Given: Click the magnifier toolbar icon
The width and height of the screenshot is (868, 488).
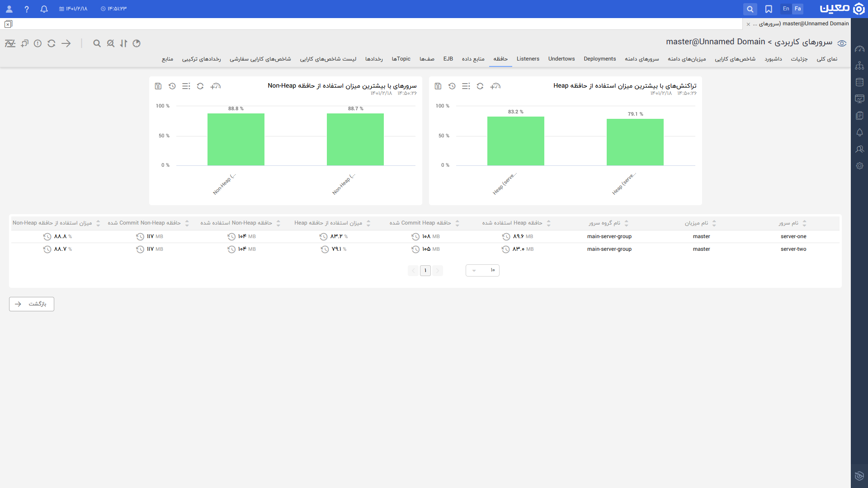Looking at the screenshot, I should 97,43.
